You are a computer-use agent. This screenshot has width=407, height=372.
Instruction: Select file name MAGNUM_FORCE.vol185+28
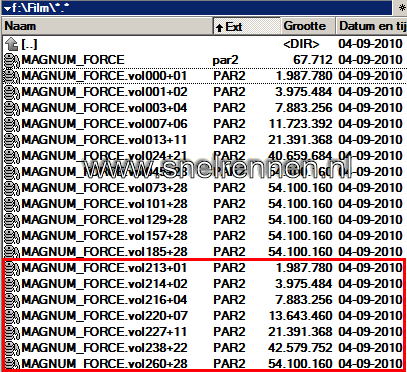pos(104,252)
